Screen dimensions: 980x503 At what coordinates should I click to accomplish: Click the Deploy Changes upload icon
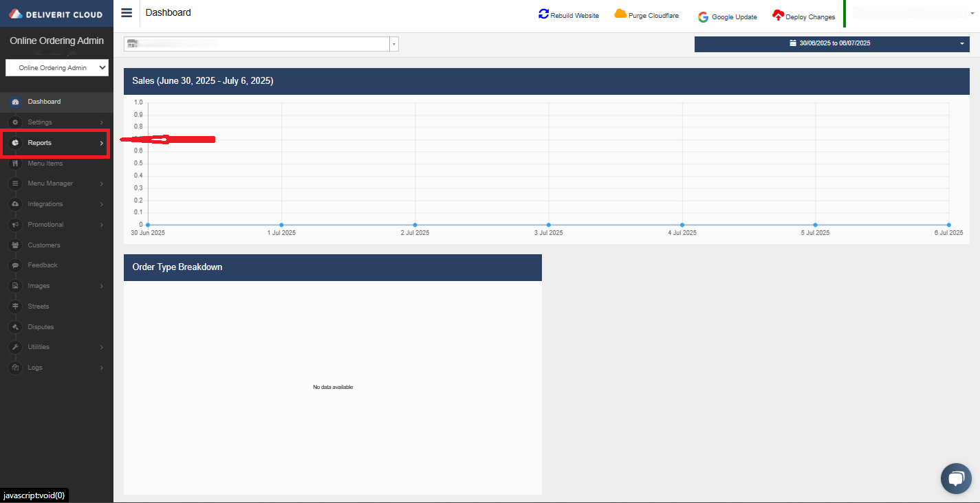click(x=778, y=16)
